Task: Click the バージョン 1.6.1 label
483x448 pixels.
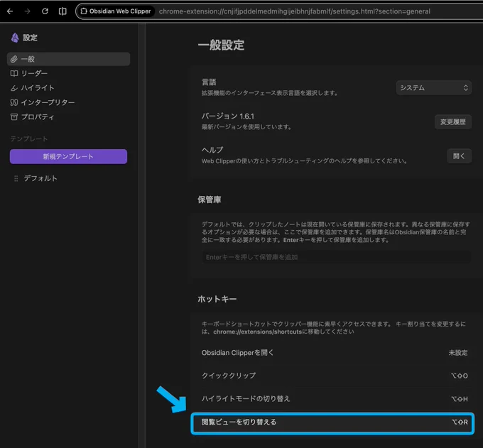Action: click(227, 116)
